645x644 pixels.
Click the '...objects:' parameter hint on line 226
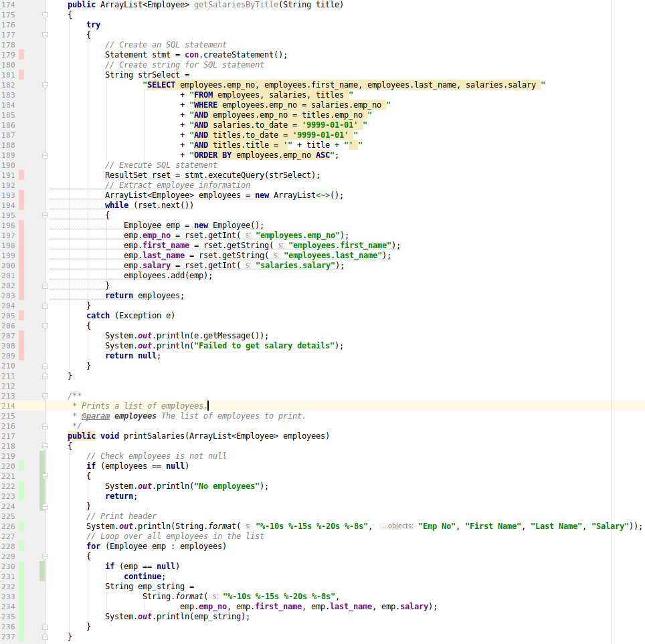point(397,526)
